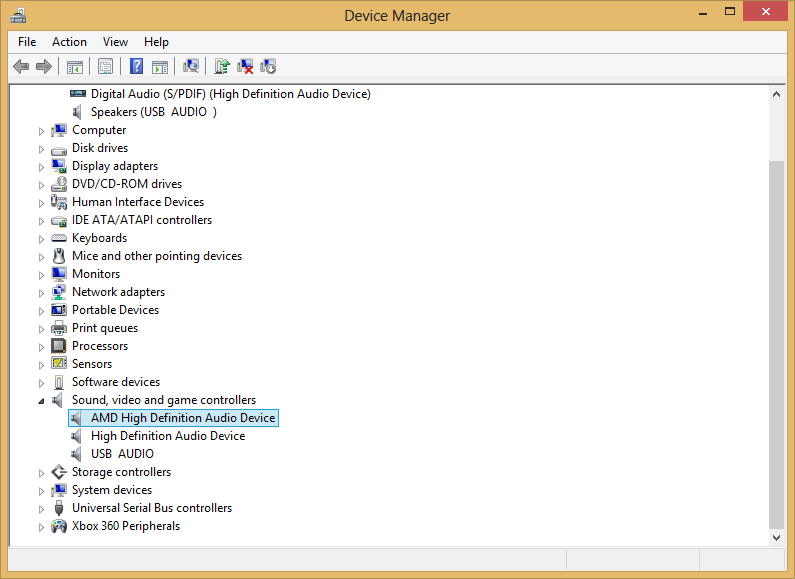The image size is (795, 579).
Task: Select the Keyboards label
Action: pyautogui.click(x=99, y=238)
